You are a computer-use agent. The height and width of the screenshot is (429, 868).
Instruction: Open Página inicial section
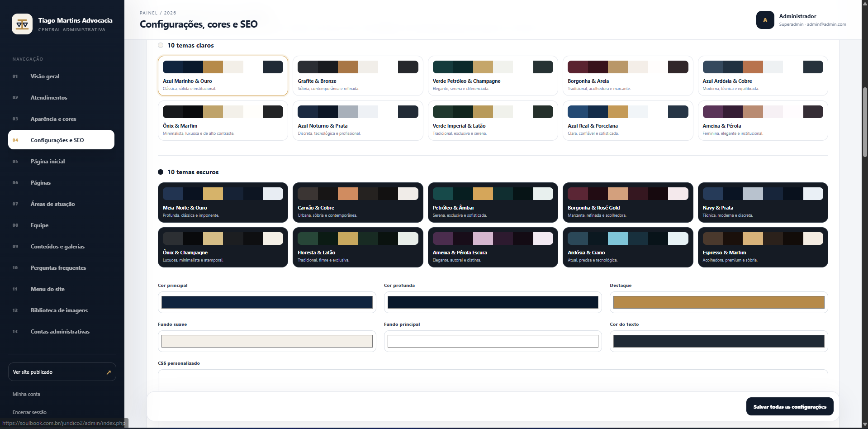[61, 162]
